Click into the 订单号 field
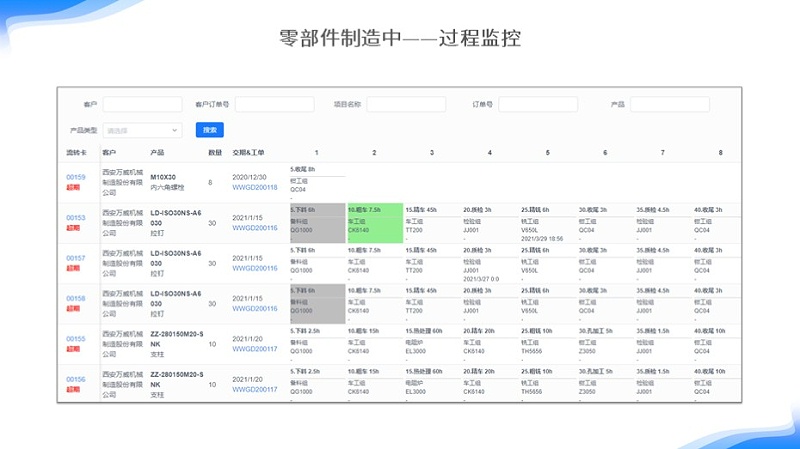 [x=538, y=104]
